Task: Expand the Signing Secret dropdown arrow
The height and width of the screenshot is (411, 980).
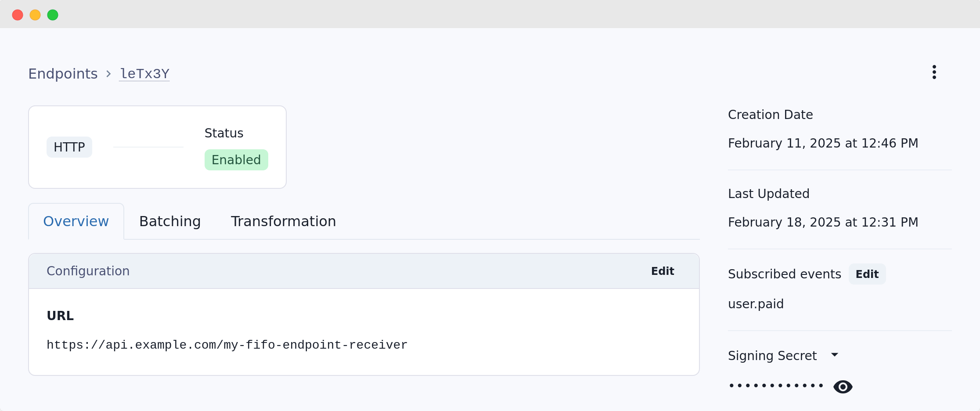Action: coord(835,355)
